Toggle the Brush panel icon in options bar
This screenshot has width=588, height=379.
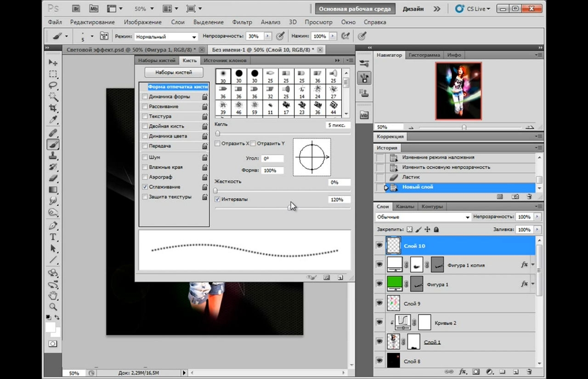coord(104,36)
